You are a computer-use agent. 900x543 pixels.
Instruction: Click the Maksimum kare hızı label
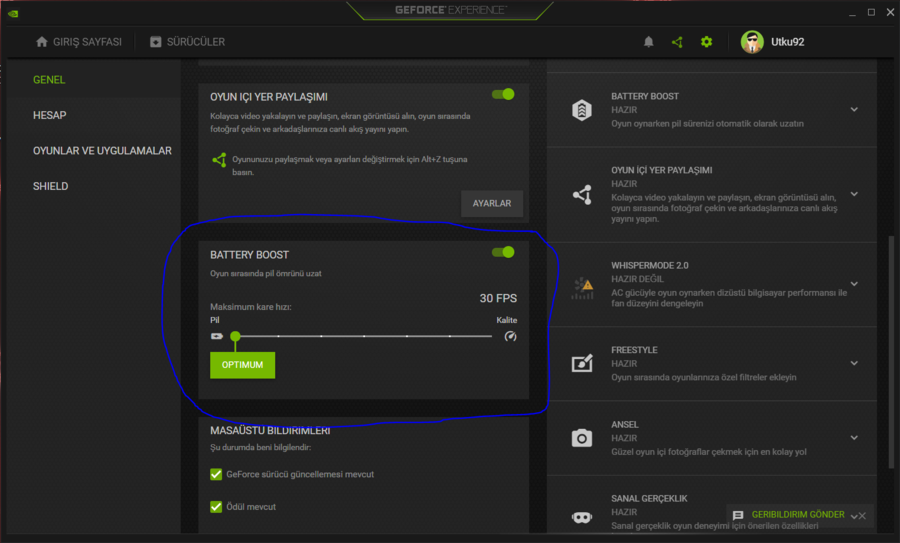pyautogui.click(x=251, y=307)
